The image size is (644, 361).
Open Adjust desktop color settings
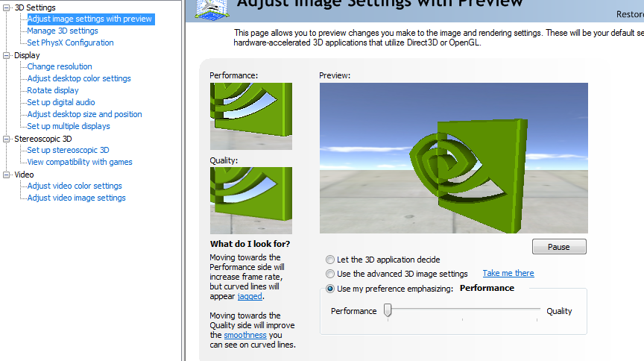click(79, 78)
